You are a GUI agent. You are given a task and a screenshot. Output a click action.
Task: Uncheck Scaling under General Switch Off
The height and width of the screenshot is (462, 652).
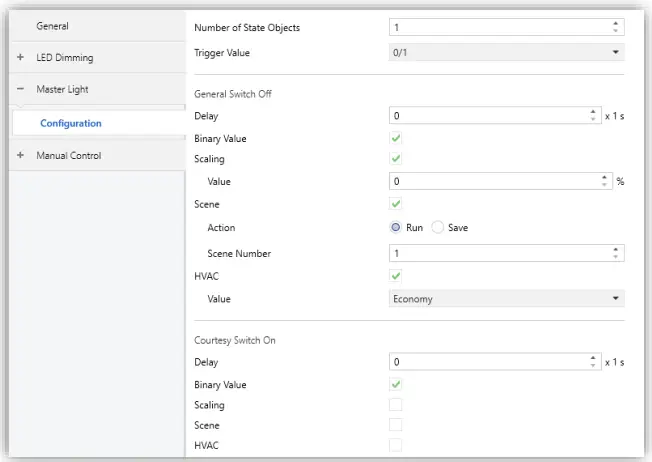point(396,159)
